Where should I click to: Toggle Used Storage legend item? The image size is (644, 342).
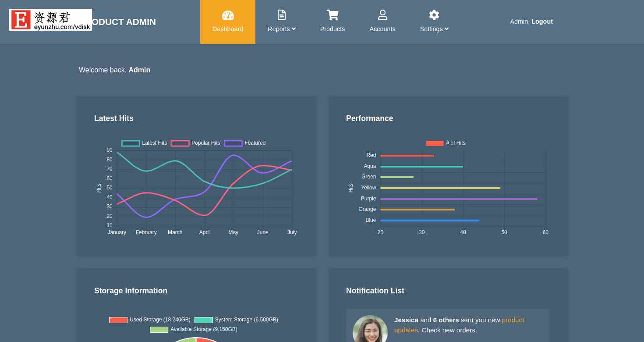(150, 320)
